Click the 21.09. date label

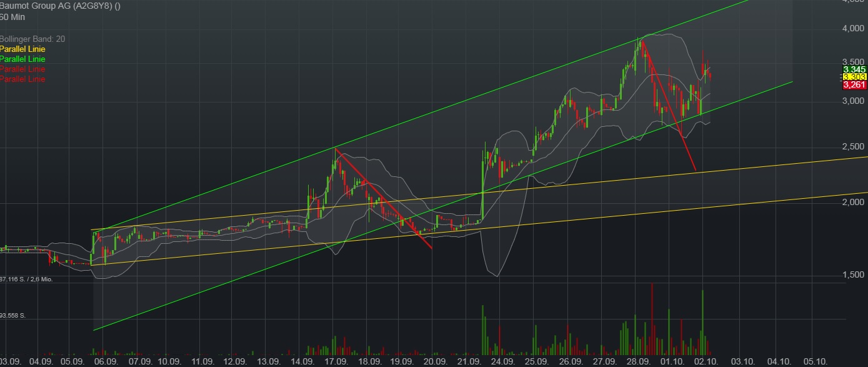pyautogui.click(x=469, y=362)
